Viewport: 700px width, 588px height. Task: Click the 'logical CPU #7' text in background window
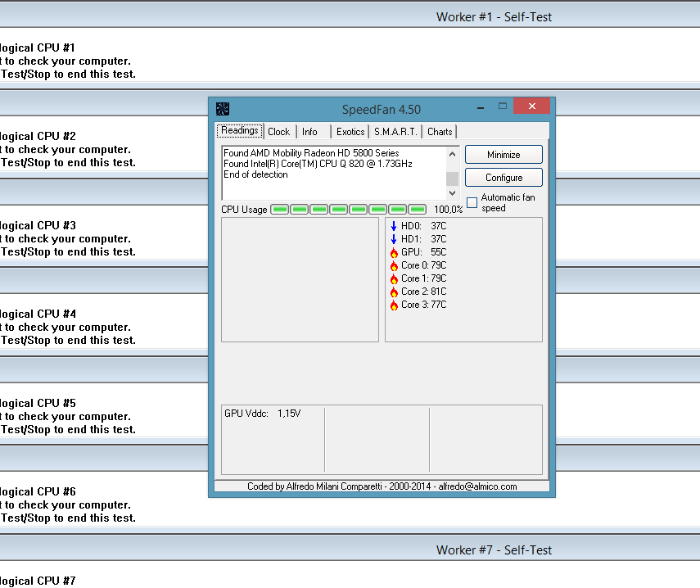click(x=38, y=581)
